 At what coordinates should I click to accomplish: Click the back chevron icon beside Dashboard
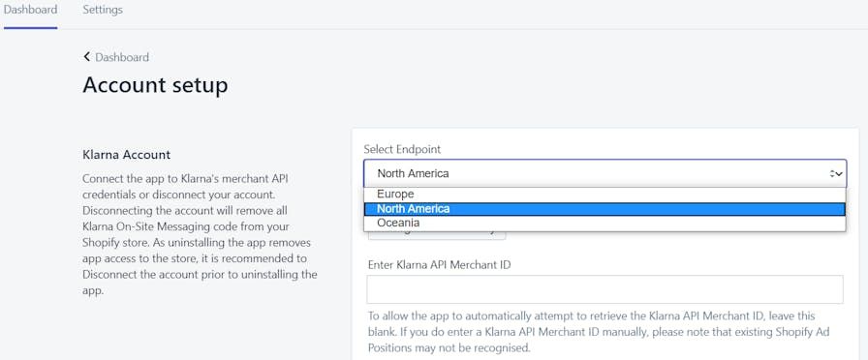87,56
